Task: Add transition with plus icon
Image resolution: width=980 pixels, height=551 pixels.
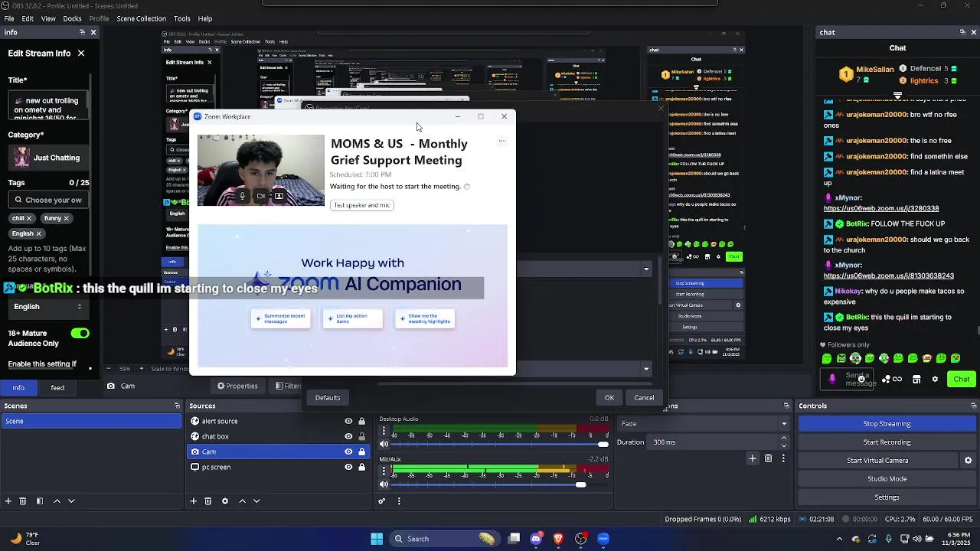Action: tap(753, 458)
